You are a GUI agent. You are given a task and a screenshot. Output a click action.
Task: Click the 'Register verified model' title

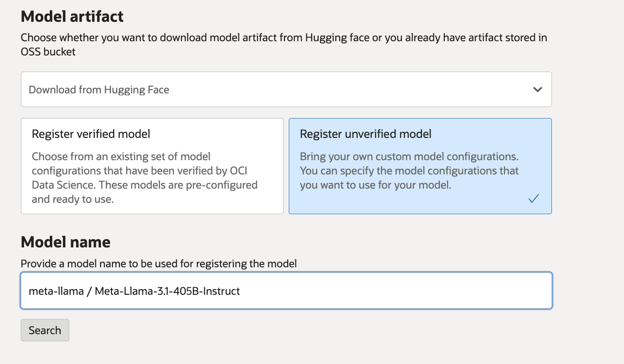point(91,134)
